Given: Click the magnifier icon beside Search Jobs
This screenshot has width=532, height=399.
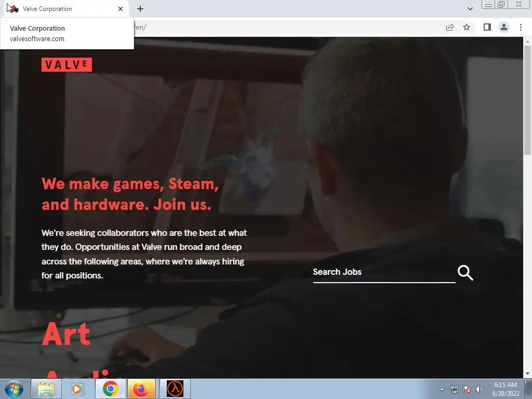Looking at the screenshot, I should coord(465,273).
